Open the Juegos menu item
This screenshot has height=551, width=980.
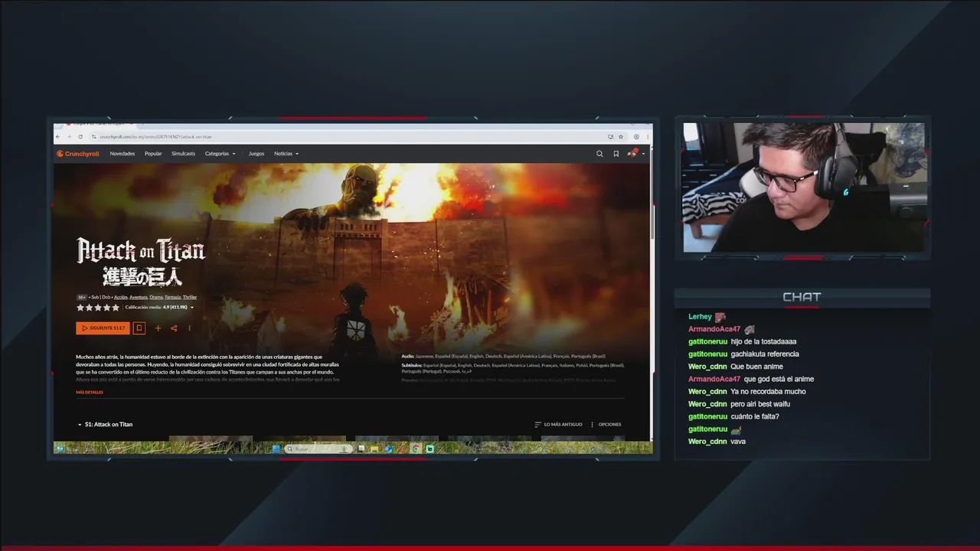pos(256,154)
